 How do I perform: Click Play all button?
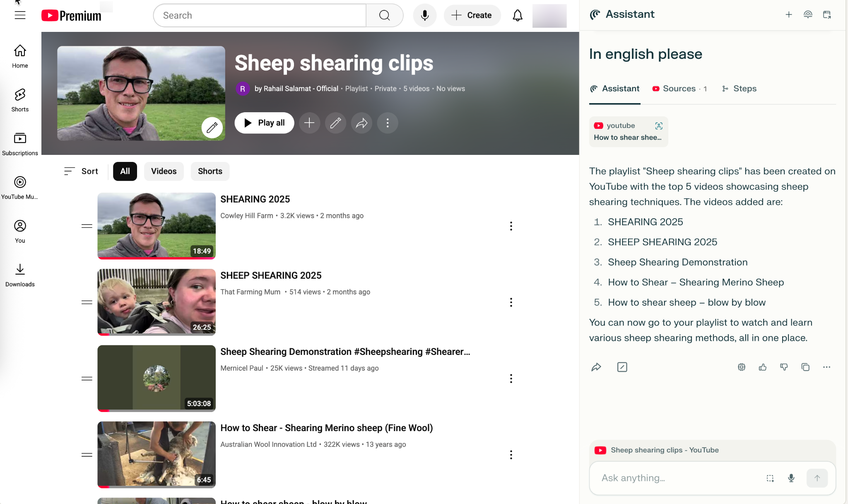[x=264, y=123]
